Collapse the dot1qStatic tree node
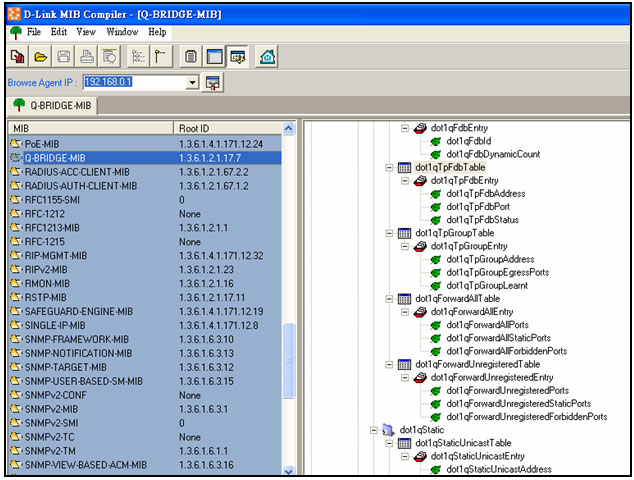 point(374,430)
